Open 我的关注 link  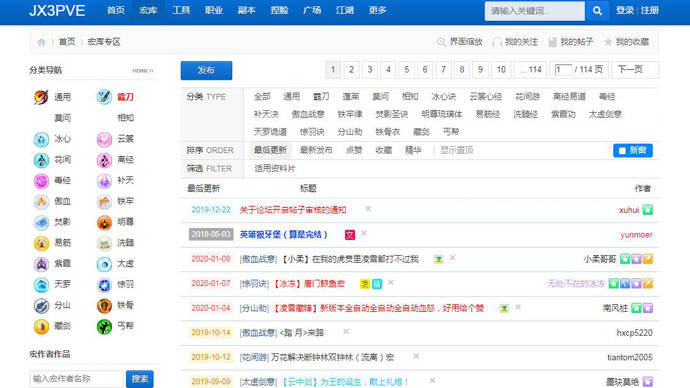point(515,42)
